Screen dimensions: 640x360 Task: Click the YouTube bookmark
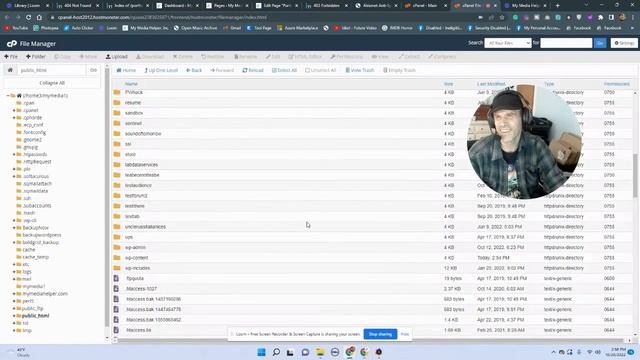coord(16,28)
